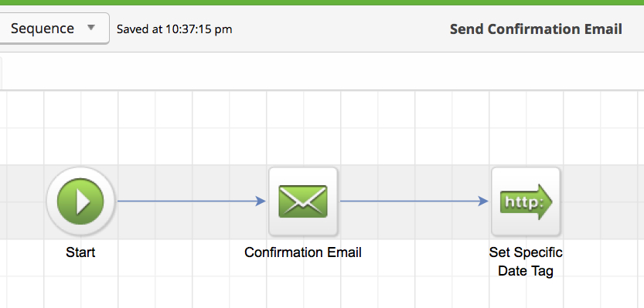The height and width of the screenshot is (308, 644).
Task: Select the green Start play icon
Action: [x=80, y=201]
